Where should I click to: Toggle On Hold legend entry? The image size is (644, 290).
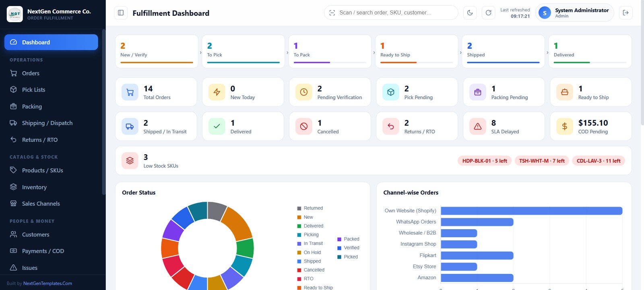click(309, 253)
